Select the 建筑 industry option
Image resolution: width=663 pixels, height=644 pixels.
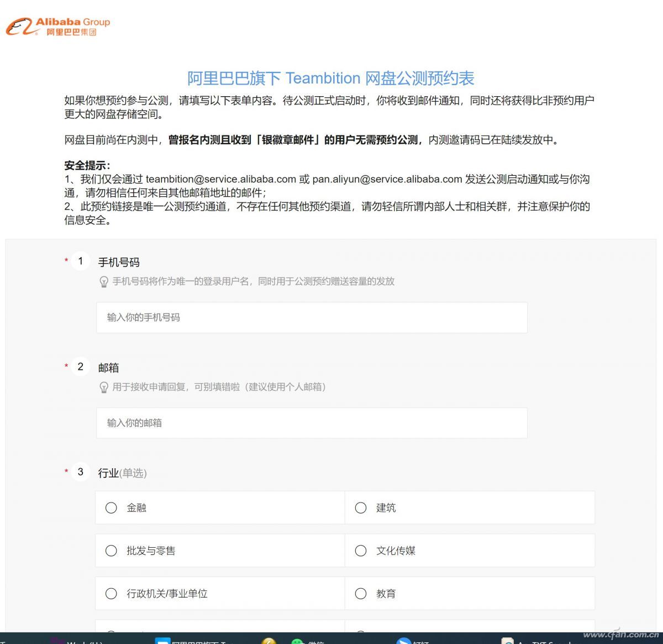(361, 507)
